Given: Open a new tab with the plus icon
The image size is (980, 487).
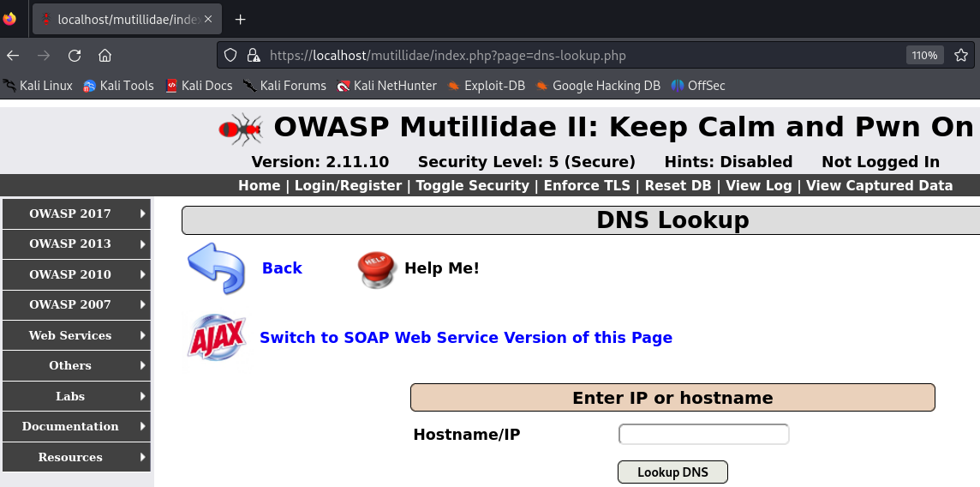Looking at the screenshot, I should [240, 20].
